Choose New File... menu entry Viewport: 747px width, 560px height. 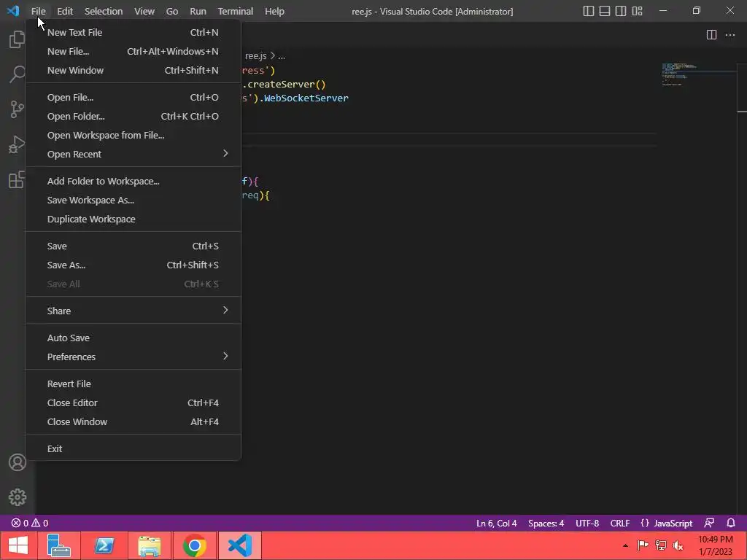[x=133, y=51]
